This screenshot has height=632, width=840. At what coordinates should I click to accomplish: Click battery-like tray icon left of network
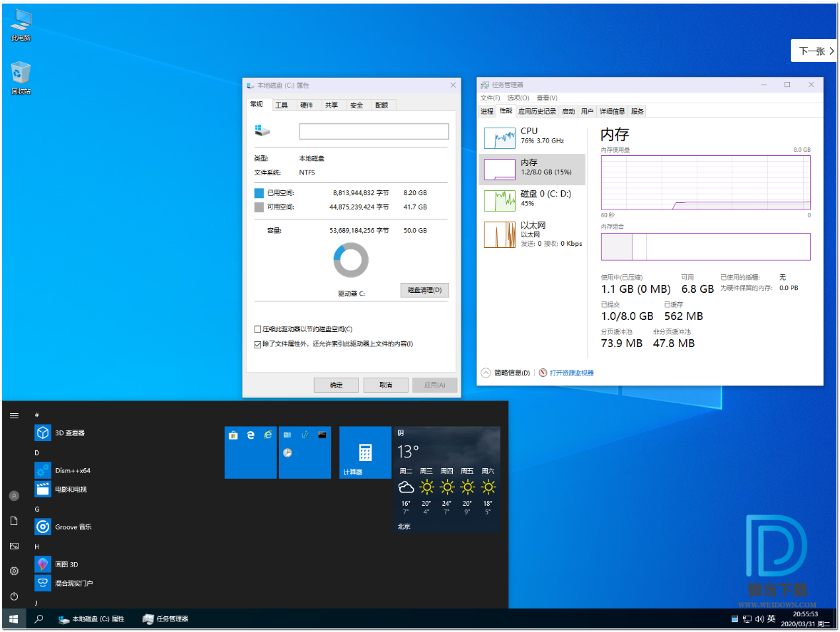[734, 619]
